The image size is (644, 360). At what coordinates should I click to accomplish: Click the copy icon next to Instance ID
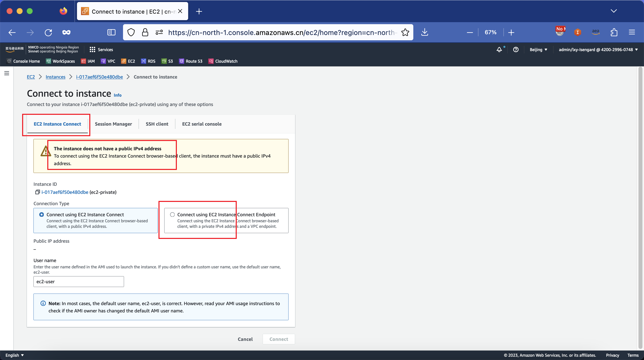pos(37,192)
